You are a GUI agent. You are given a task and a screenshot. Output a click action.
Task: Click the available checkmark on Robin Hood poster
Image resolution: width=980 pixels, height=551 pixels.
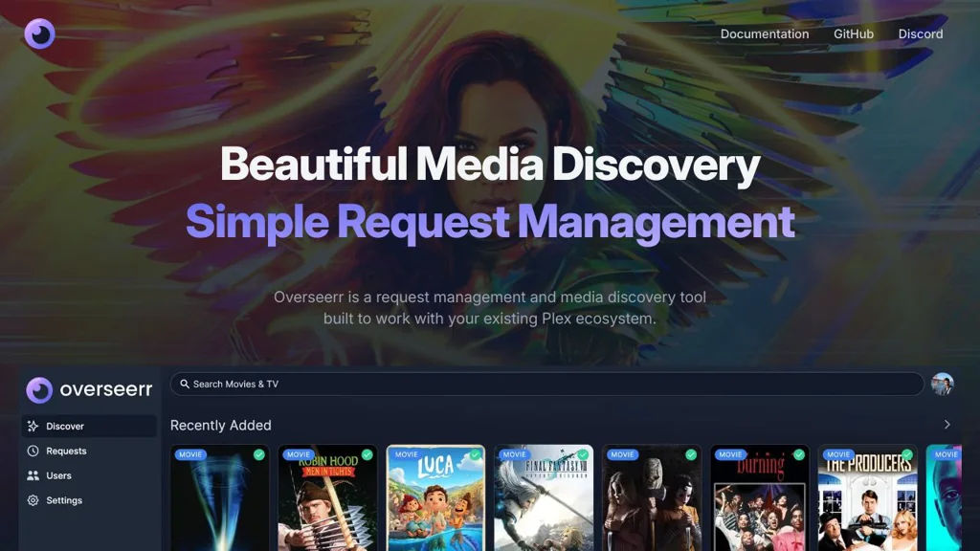click(x=367, y=454)
